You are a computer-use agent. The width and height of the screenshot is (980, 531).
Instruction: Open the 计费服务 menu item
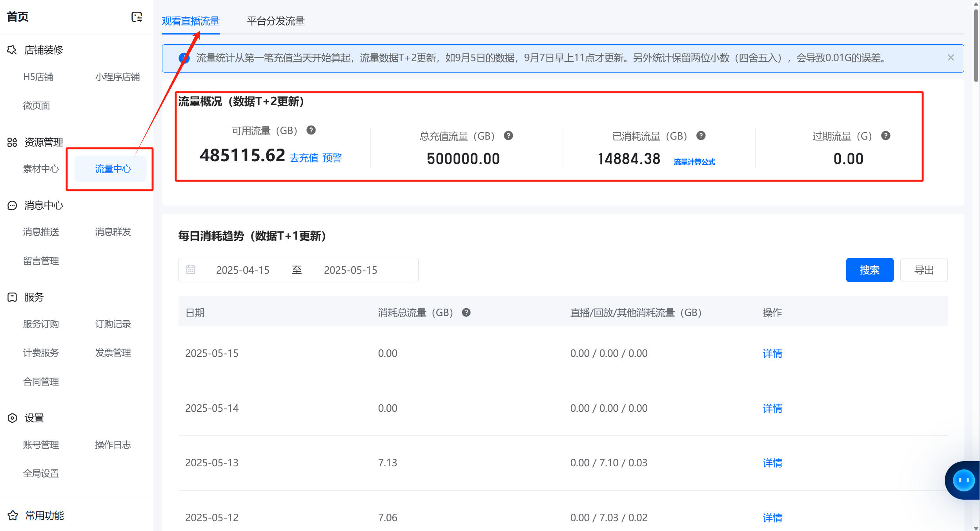(41, 353)
